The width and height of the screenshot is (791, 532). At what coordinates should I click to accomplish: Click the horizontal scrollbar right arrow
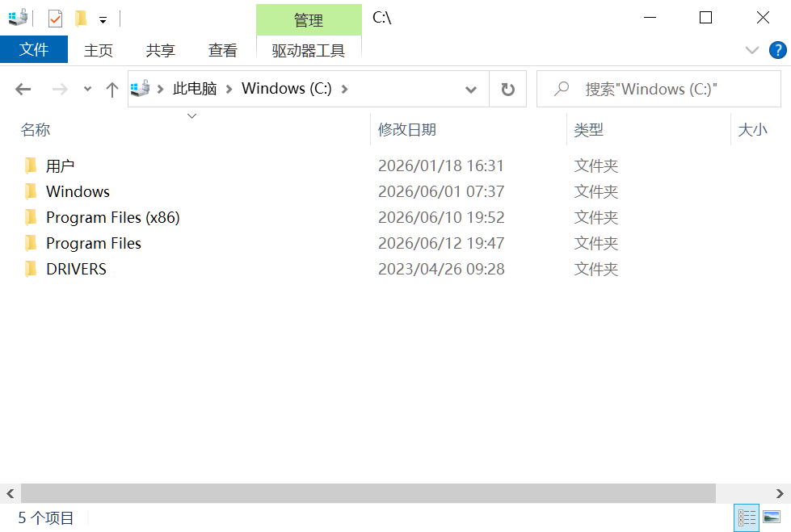point(780,493)
